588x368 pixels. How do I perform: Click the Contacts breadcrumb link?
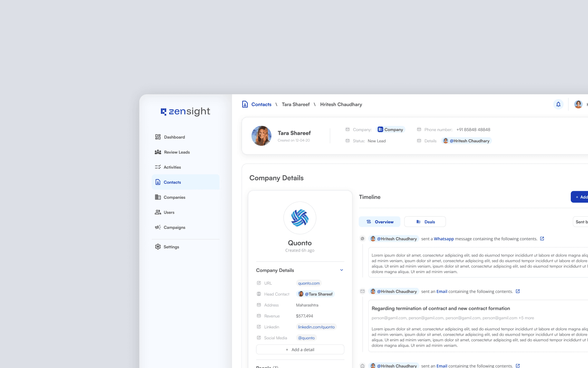261,105
